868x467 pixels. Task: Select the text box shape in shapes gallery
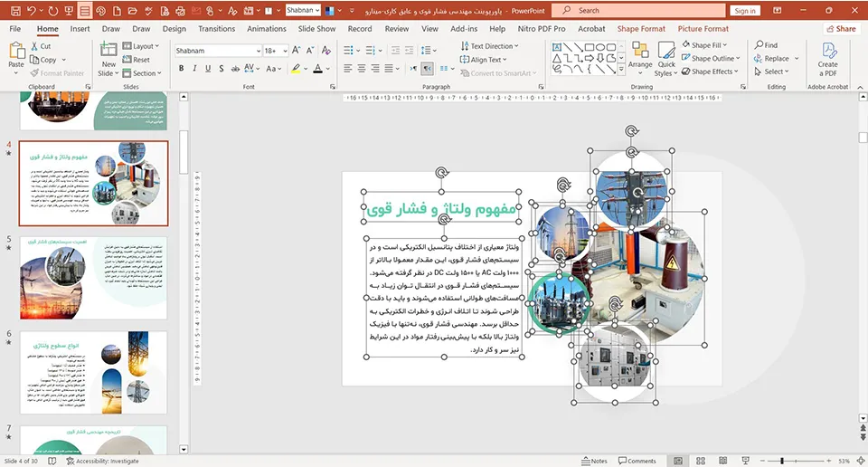(x=557, y=47)
